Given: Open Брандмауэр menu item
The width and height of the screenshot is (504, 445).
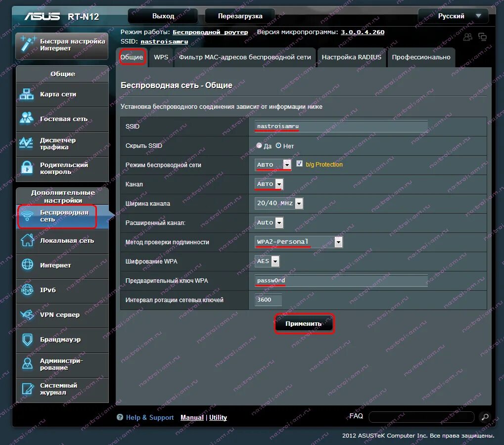Looking at the screenshot, I should point(62,340).
